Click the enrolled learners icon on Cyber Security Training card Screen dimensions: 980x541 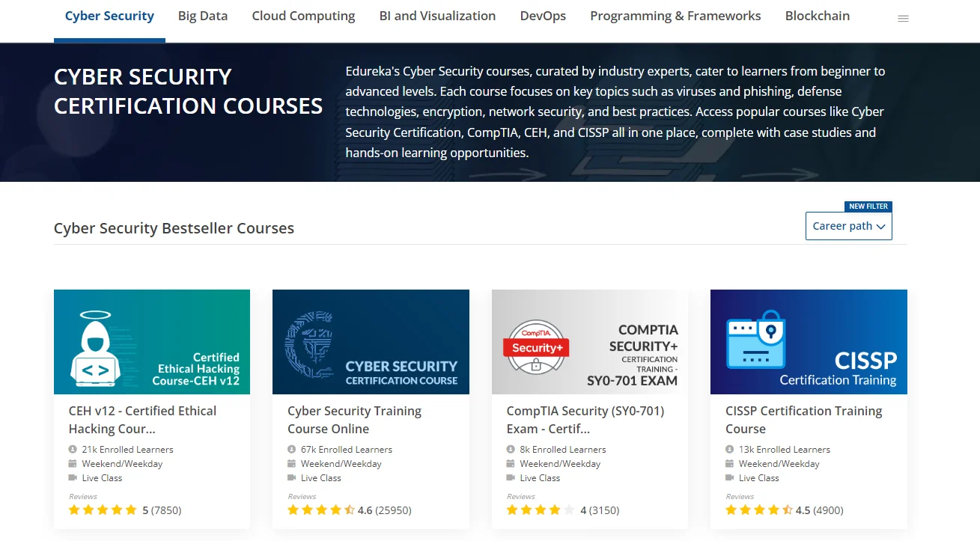click(291, 450)
